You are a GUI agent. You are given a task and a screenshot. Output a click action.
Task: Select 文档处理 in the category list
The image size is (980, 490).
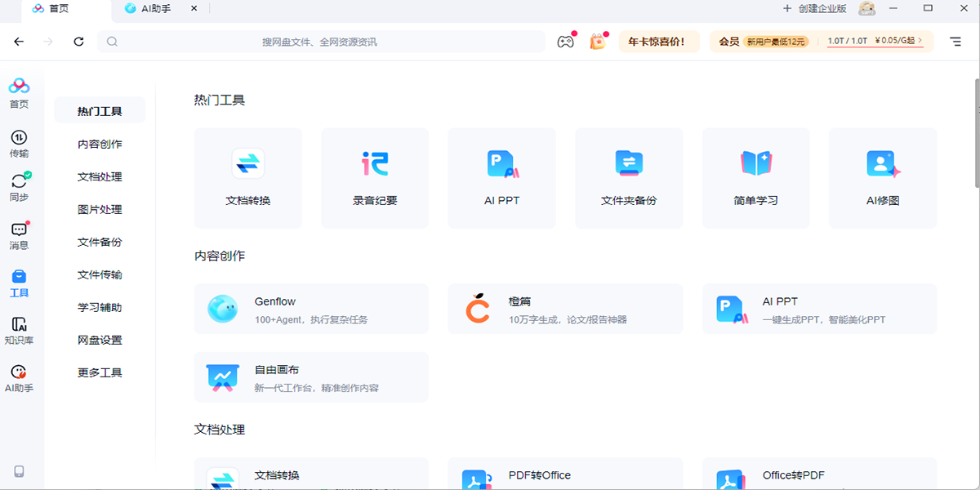(x=100, y=176)
